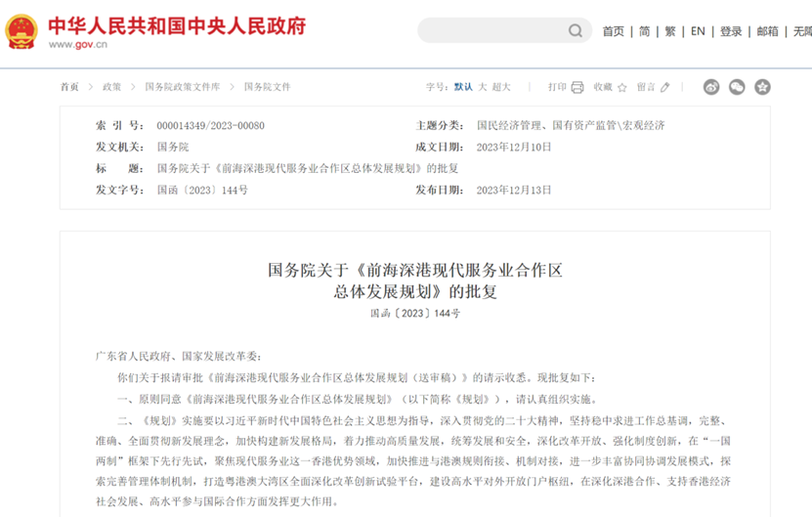The height and width of the screenshot is (517, 812).
Task: Switch to Simplified Chinese 简
Action: [645, 31]
